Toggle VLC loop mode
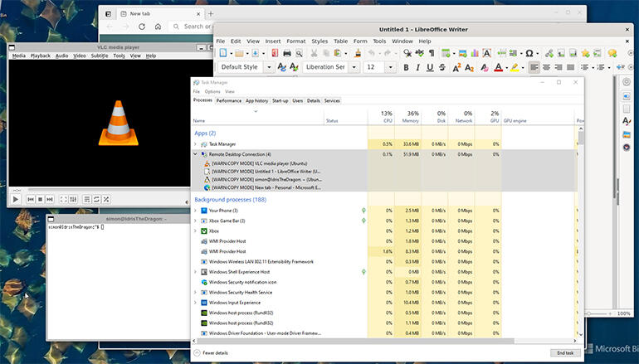This screenshot has height=364, width=639. pos(96,199)
